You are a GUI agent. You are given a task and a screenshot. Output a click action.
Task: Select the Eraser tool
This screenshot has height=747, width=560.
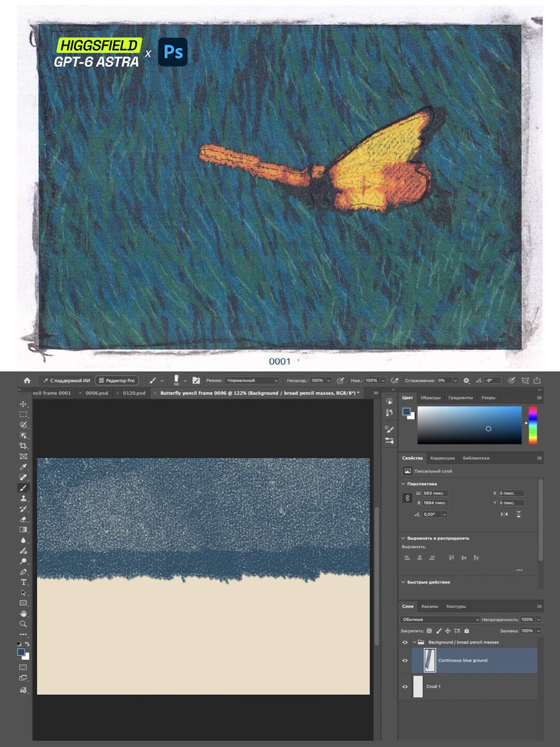(24, 519)
